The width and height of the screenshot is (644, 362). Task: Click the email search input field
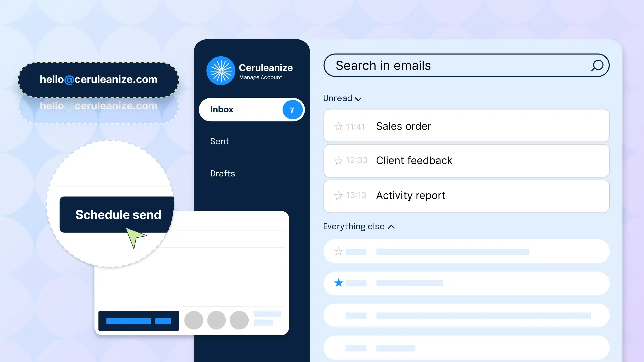click(x=466, y=65)
